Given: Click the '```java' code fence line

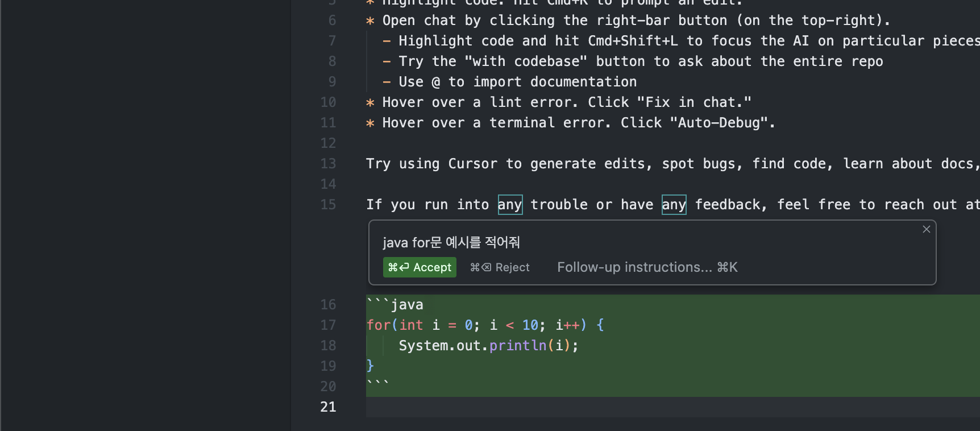Looking at the screenshot, I should [x=395, y=305].
